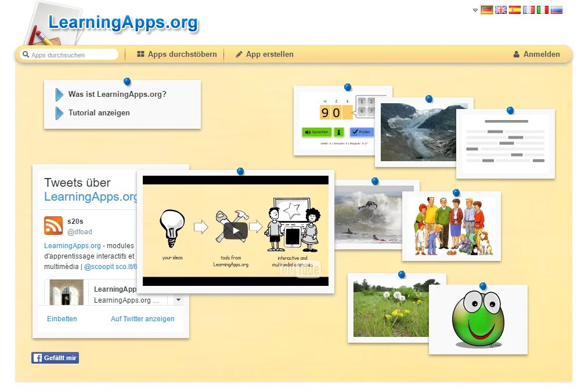Click Facebook Gefällt mir button
This screenshot has height=392, width=581.
55,358
